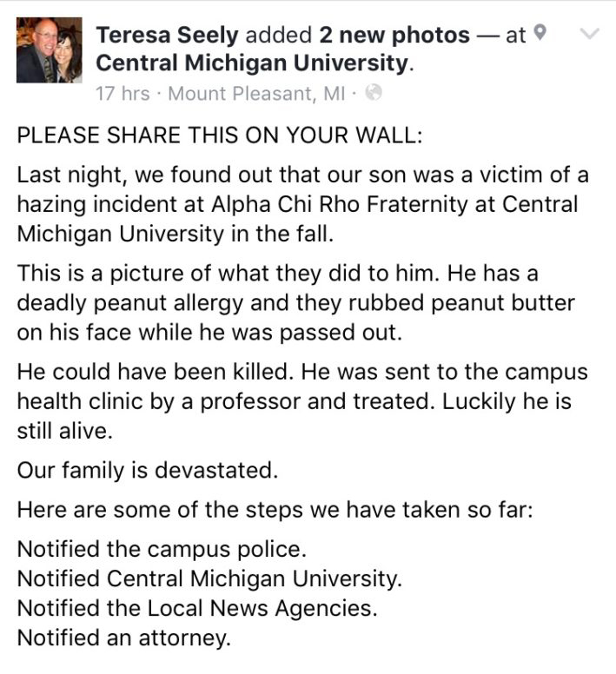
Task: Click the 'Notified the Local News Agencies' line
Action: pyautogui.click(x=197, y=608)
